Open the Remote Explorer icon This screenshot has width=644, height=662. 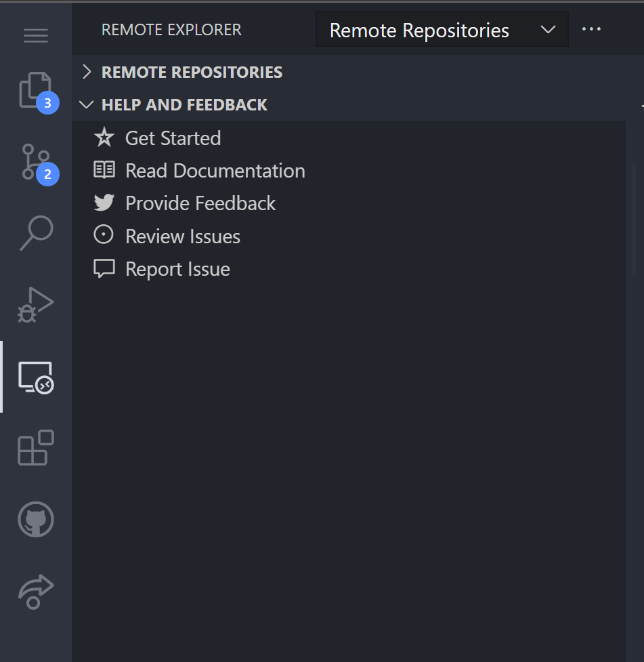(35, 376)
